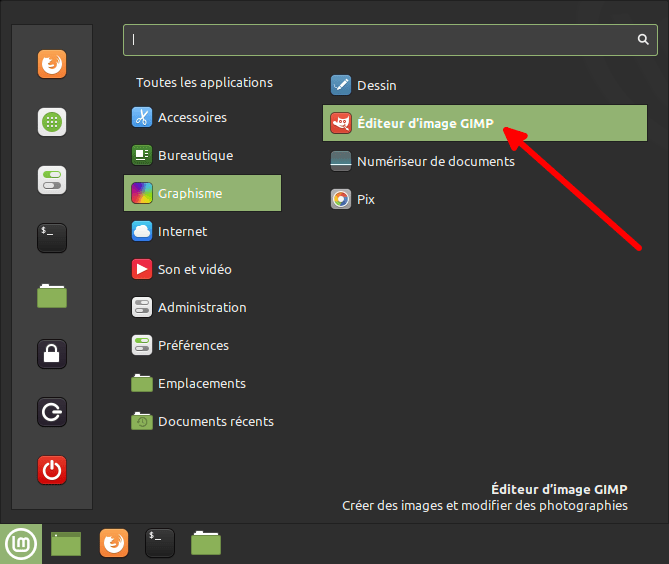Screen dimensions: 669x564
Task: Launch Éditeur d'image GIMP
Action: (485, 123)
